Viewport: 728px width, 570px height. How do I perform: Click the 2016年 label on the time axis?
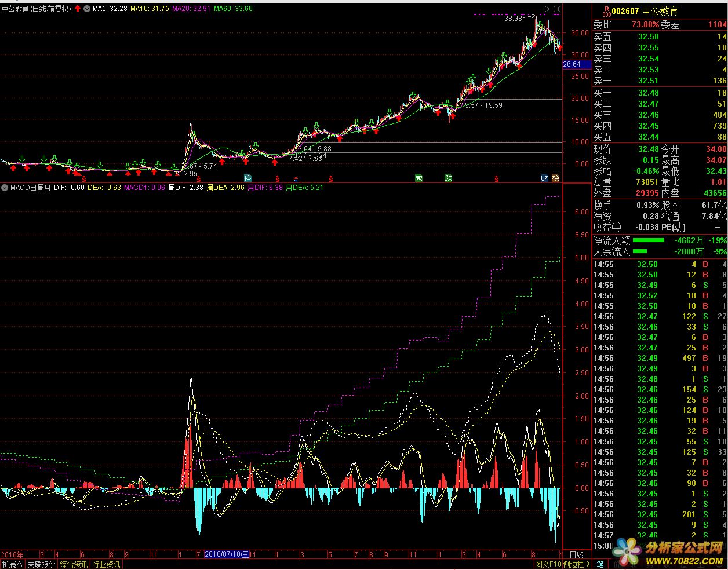pyautogui.click(x=12, y=554)
